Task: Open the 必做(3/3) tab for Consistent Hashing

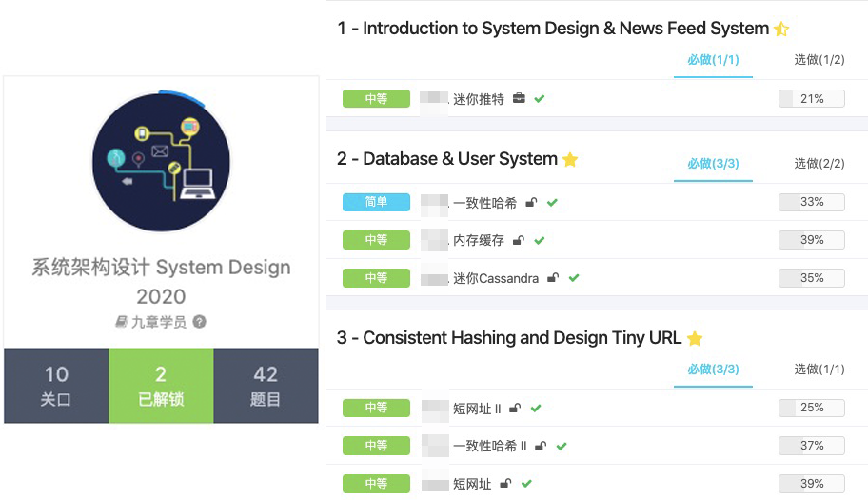Action: (x=713, y=370)
